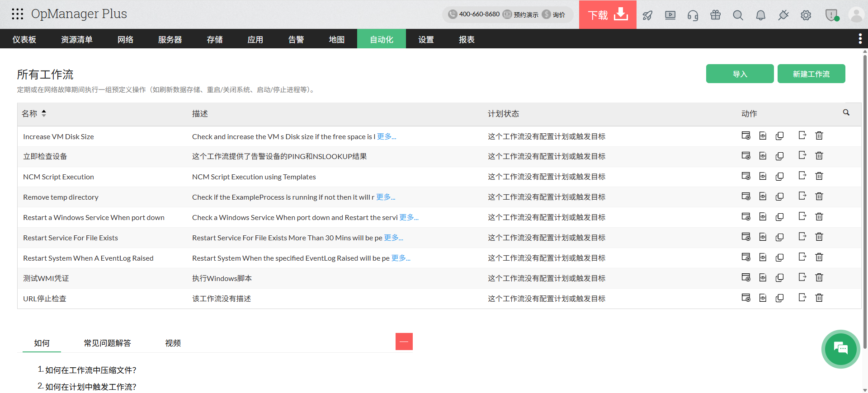Select the 自动化 menu tab

coord(382,39)
